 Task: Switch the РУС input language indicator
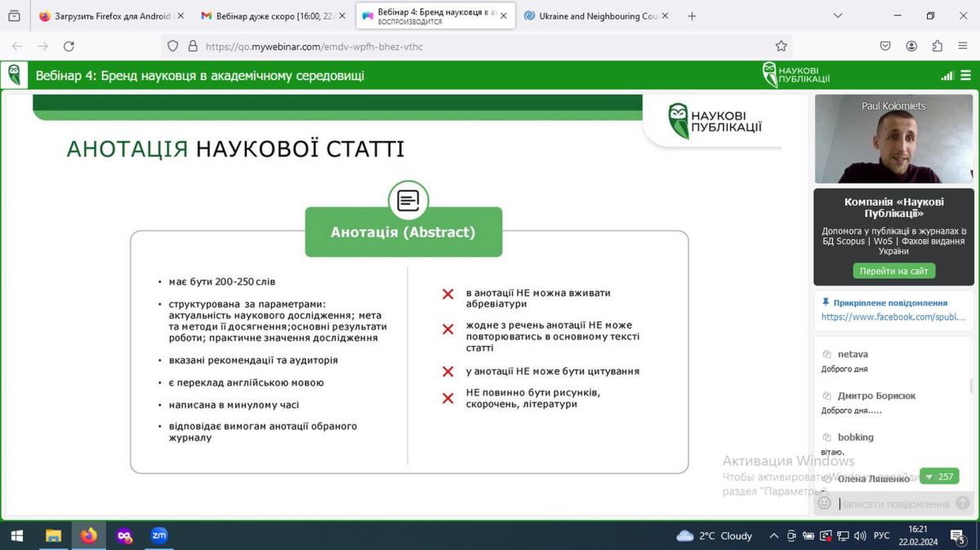pyautogui.click(x=882, y=536)
